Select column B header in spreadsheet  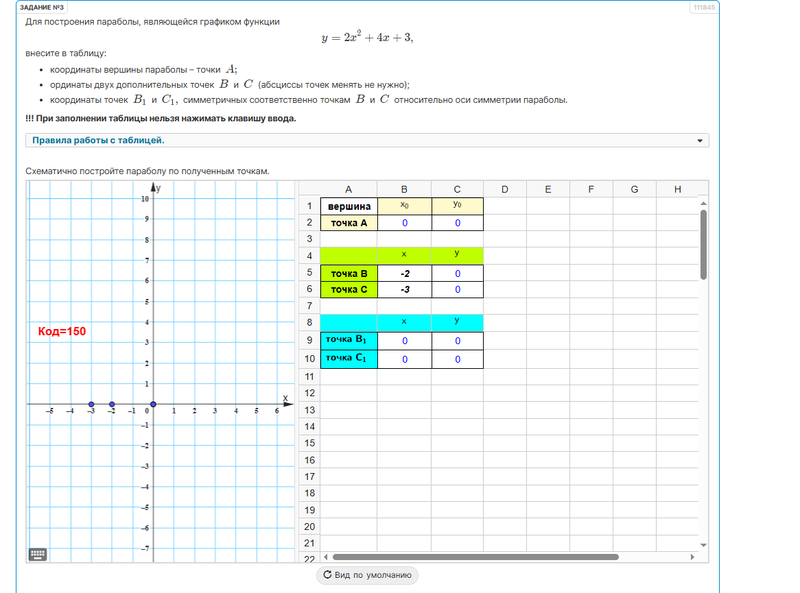point(404,189)
